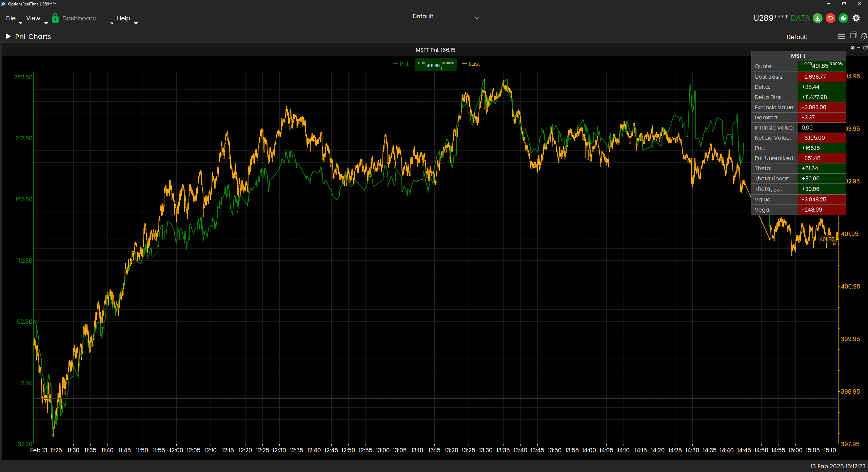The height and width of the screenshot is (472, 868).
Task: Open the dropdown chevron under View
Action: coord(46,24)
